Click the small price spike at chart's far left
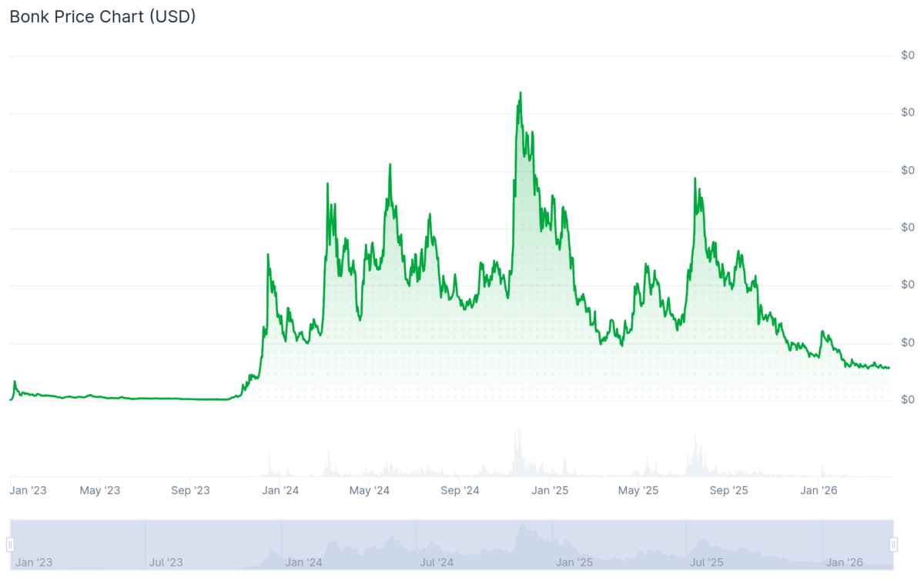The height and width of the screenshot is (584, 924). coord(15,382)
